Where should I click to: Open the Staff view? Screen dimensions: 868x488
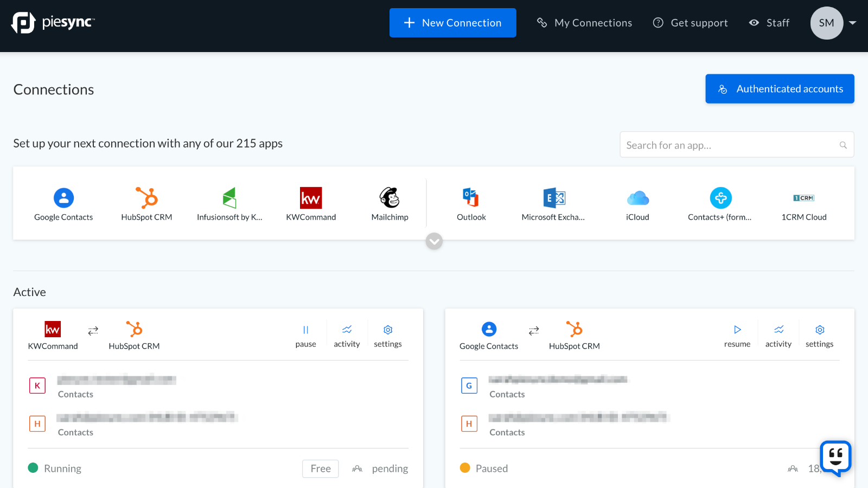point(769,23)
